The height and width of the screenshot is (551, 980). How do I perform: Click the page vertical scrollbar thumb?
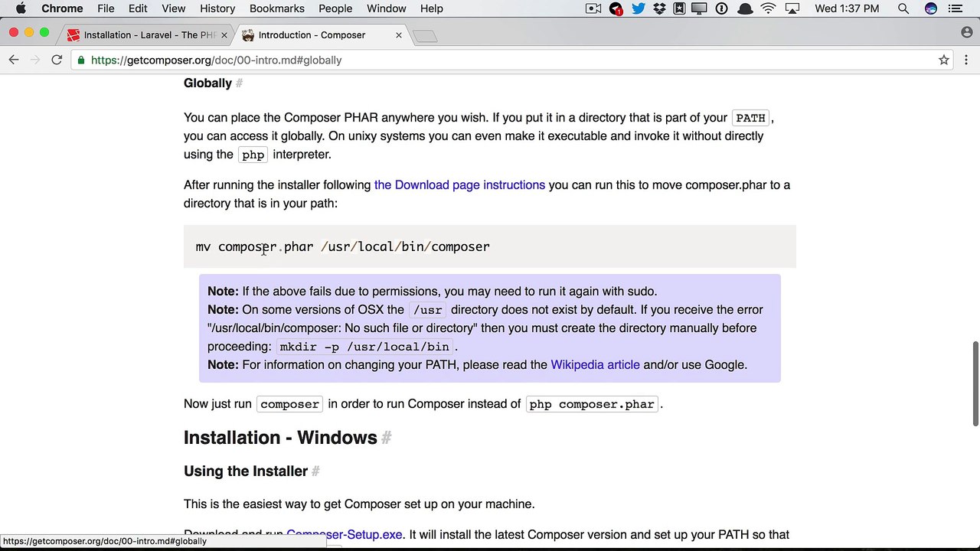pos(975,384)
